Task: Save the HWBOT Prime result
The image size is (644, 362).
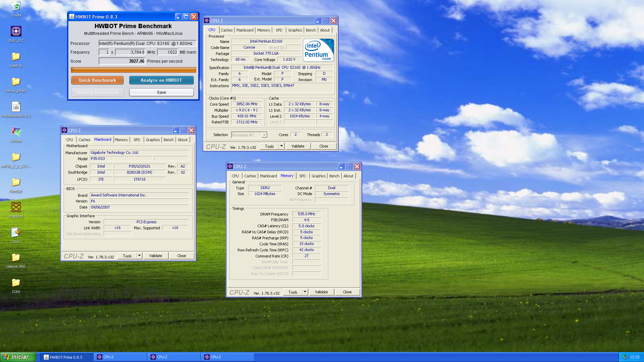Action: click(161, 92)
